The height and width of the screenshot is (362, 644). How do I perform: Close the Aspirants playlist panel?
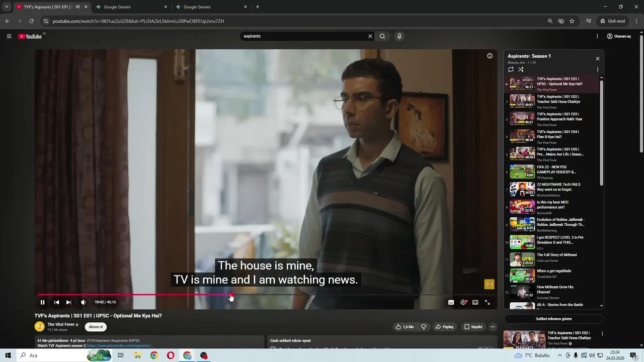click(598, 59)
